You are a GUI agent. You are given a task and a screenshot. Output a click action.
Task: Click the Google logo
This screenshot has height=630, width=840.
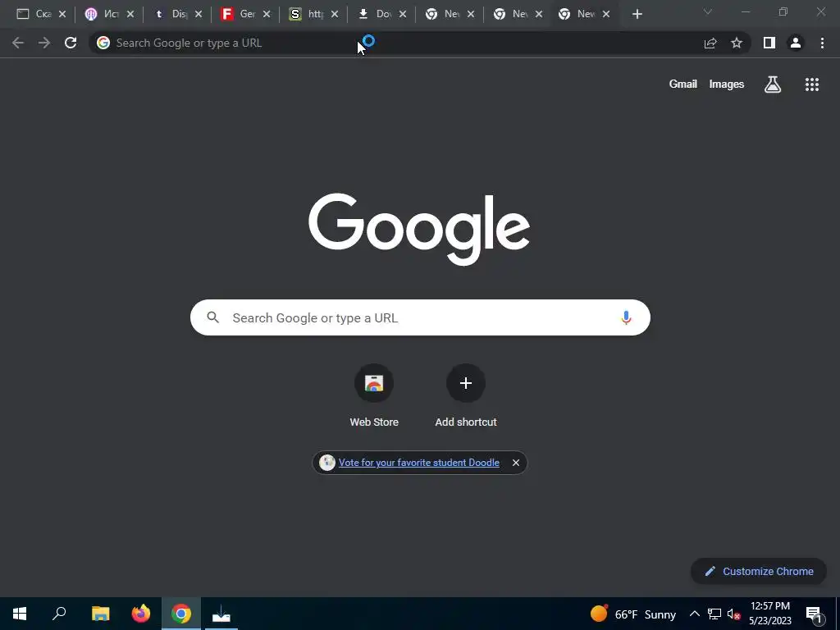419,230
